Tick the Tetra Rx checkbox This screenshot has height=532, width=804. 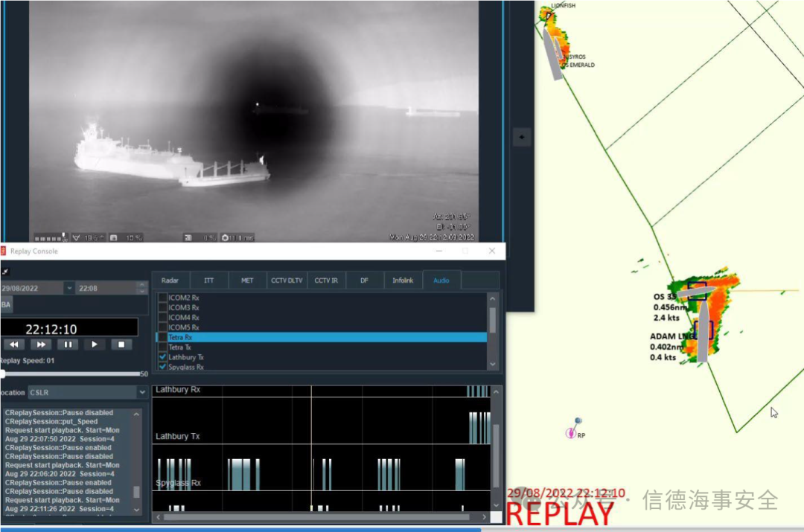(162, 337)
